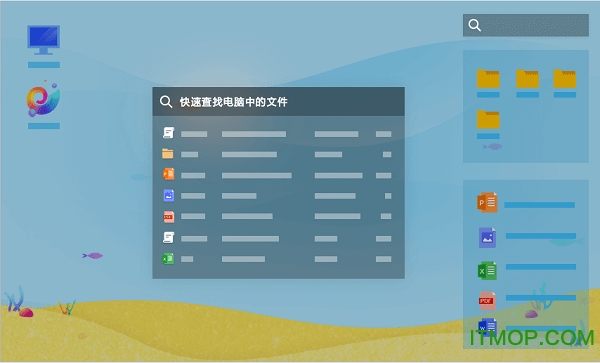Viewport: 600px width, 363px height.
Task: Click the name bar beside the right-panel Excel file
Action: coord(541,267)
